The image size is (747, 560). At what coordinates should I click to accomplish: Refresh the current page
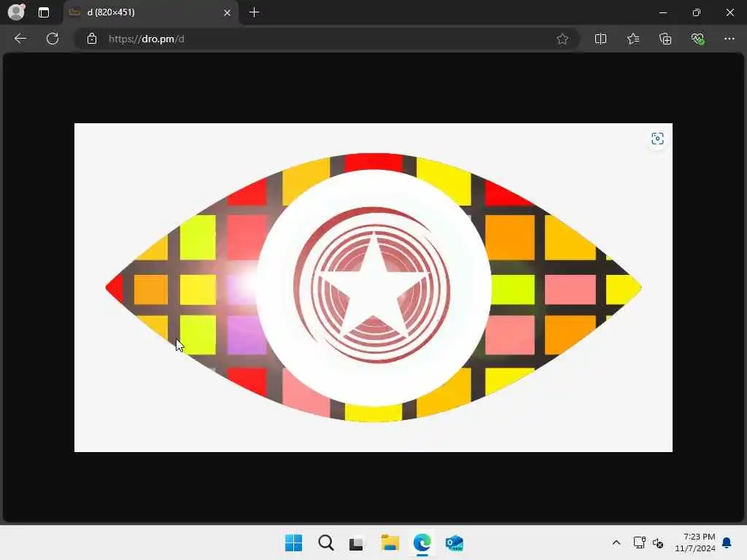coord(53,39)
